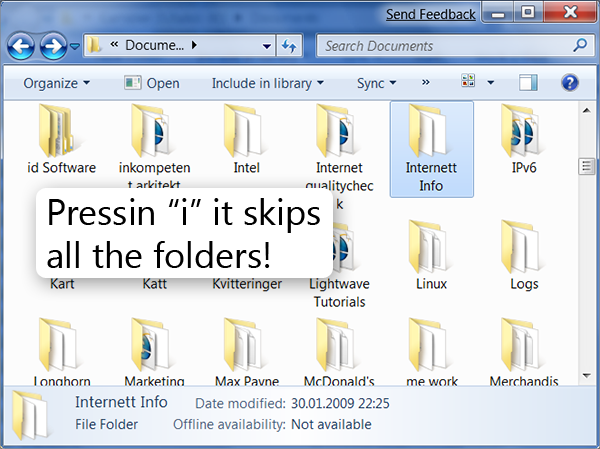Go forward with the Forward arrow button
This screenshot has width=600, height=449.
click(53, 46)
